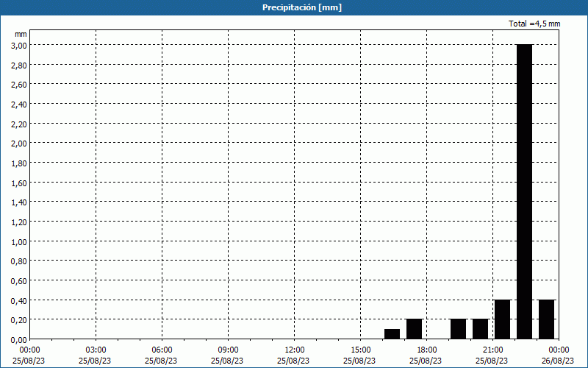Click the last 0,40 mm bar before 00:00 26/08/23

click(x=546, y=319)
